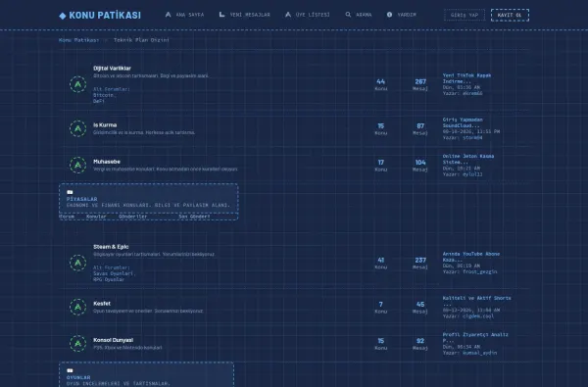Image resolution: width=588 pixels, height=387 pixels.
Task: Click the Konu Patikası site title
Action: (x=105, y=16)
